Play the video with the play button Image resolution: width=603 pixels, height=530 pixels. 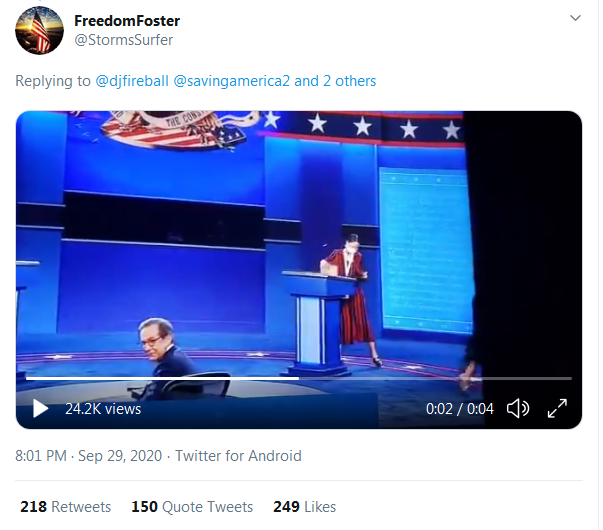click(x=41, y=408)
